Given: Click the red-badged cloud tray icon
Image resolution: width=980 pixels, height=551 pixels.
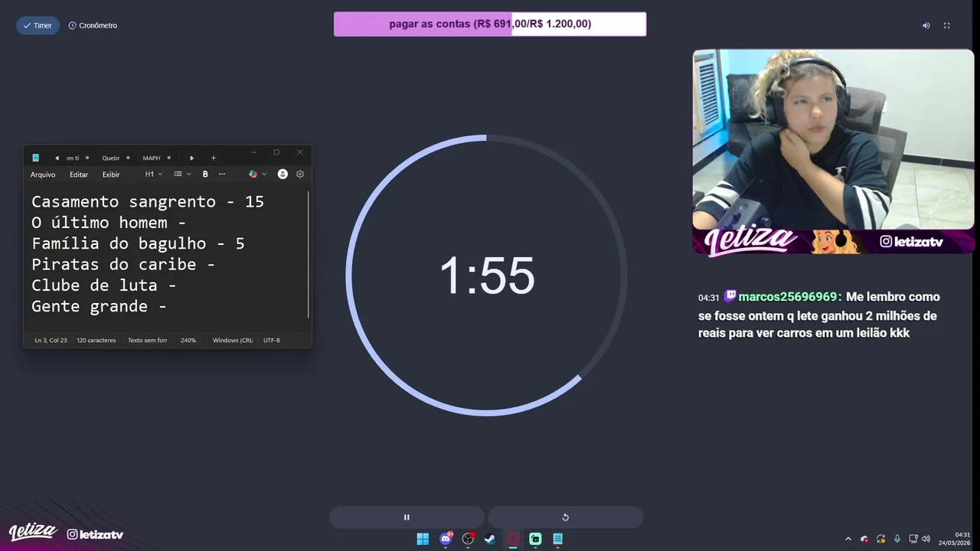Looking at the screenshot, I should coord(864,539).
